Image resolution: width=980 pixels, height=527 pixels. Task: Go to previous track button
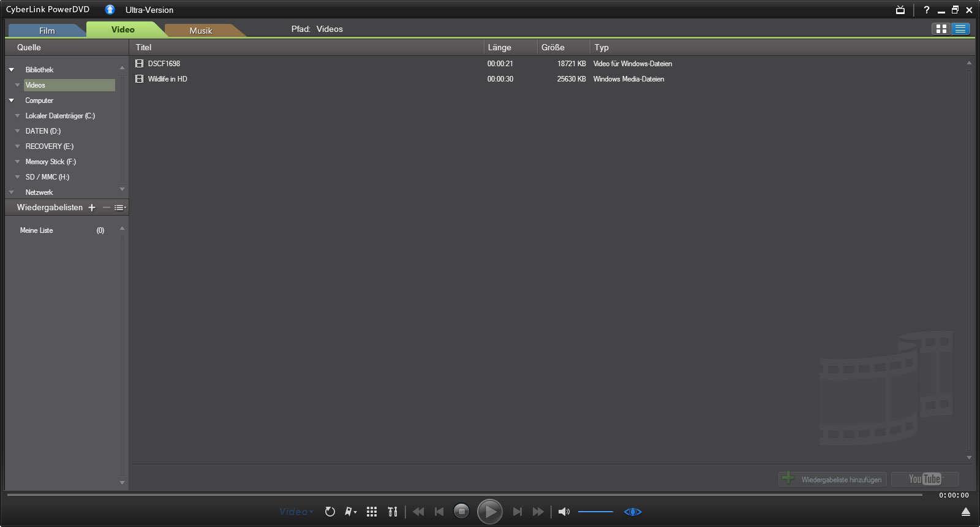point(439,512)
